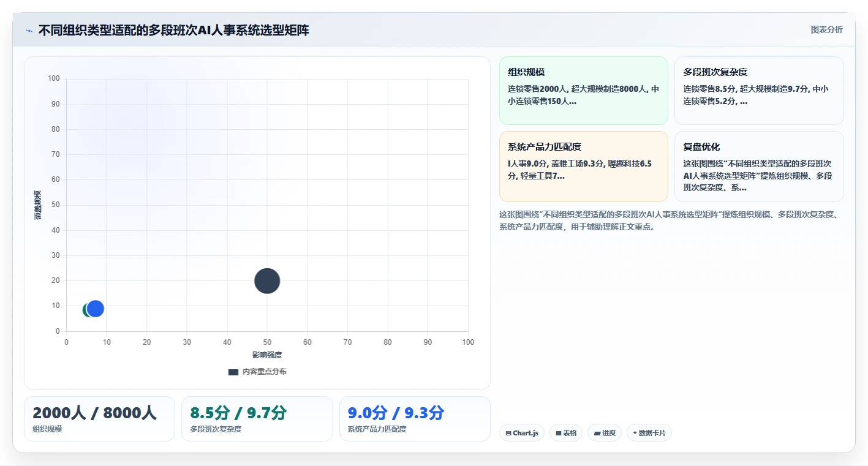Click the x-axis tick label 100

pos(468,342)
